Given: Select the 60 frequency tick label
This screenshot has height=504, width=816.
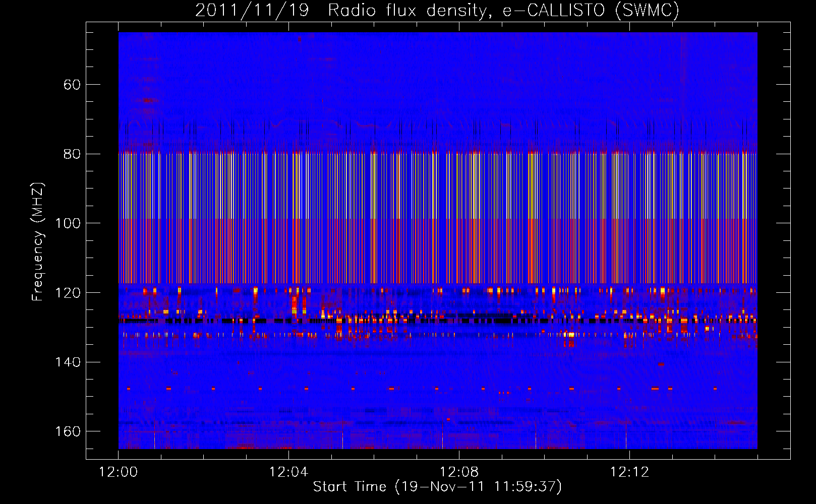Looking at the screenshot, I should [x=72, y=85].
